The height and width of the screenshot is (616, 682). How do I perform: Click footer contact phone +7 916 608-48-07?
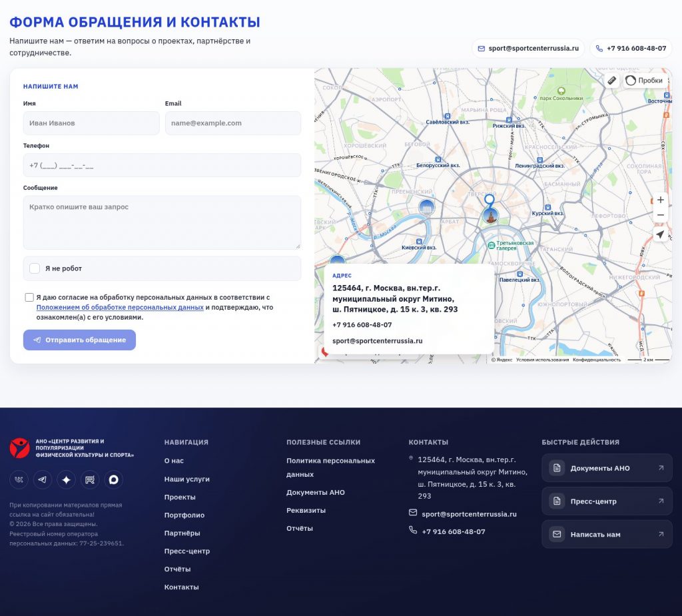[454, 531]
